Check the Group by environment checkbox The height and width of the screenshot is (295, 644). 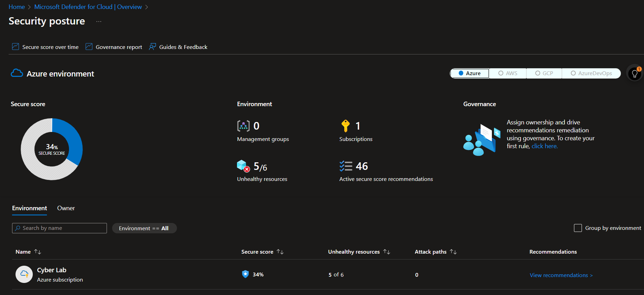578,228
